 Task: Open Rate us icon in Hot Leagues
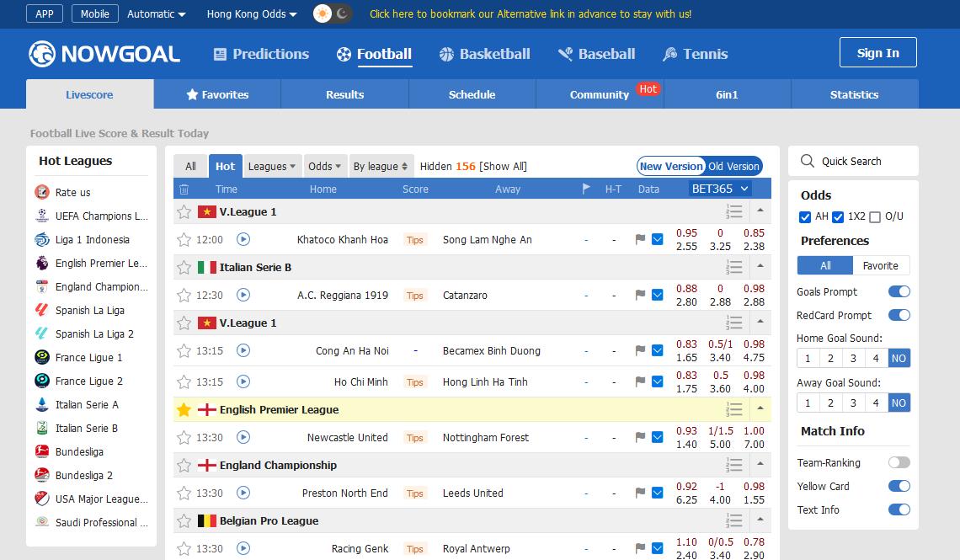pos(41,192)
